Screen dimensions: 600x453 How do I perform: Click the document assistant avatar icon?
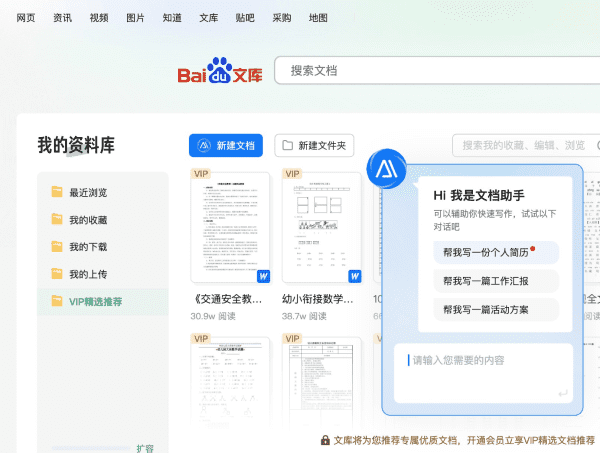pyautogui.click(x=386, y=170)
